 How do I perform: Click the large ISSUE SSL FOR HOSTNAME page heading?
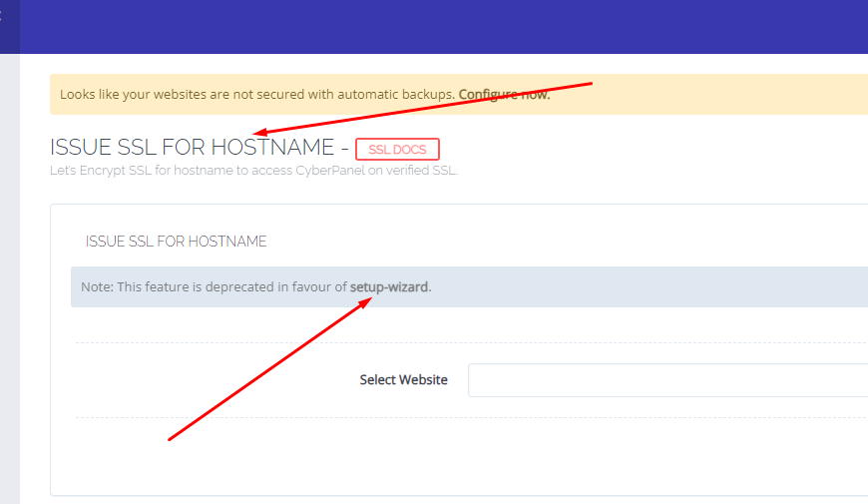coord(192,148)
